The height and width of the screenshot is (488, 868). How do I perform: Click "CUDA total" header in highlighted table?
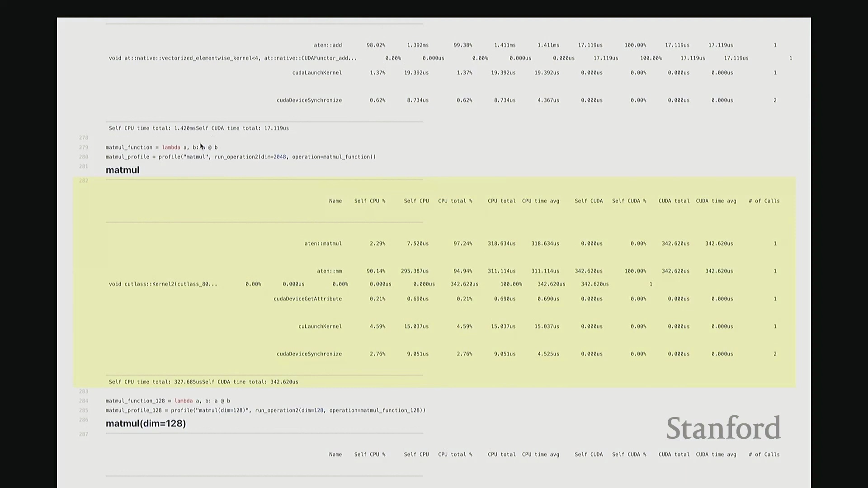[x=674, y=201]
